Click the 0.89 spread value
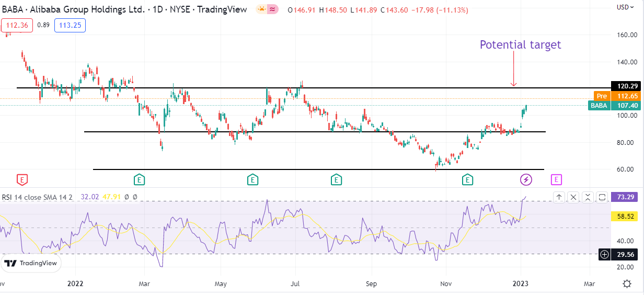The image size is (644, 295). point(43,25)
